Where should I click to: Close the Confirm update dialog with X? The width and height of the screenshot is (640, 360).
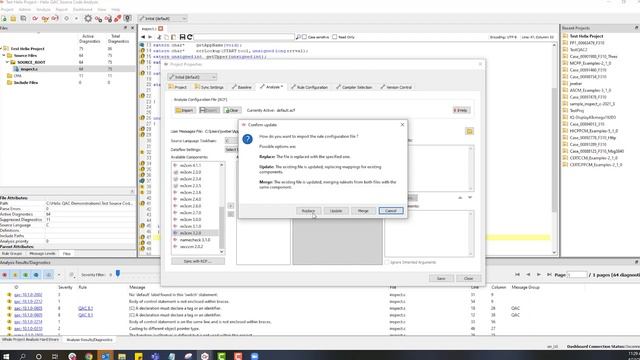tap(402, 124)
